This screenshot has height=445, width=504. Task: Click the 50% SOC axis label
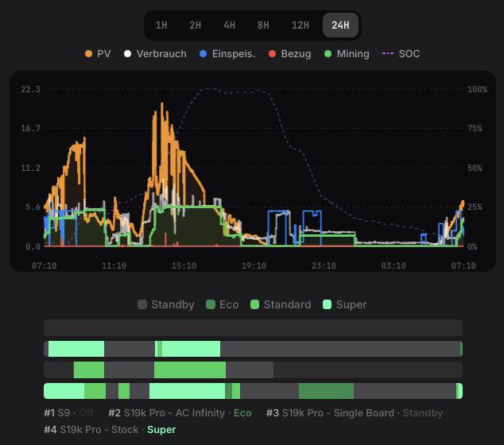pos(475,168)
